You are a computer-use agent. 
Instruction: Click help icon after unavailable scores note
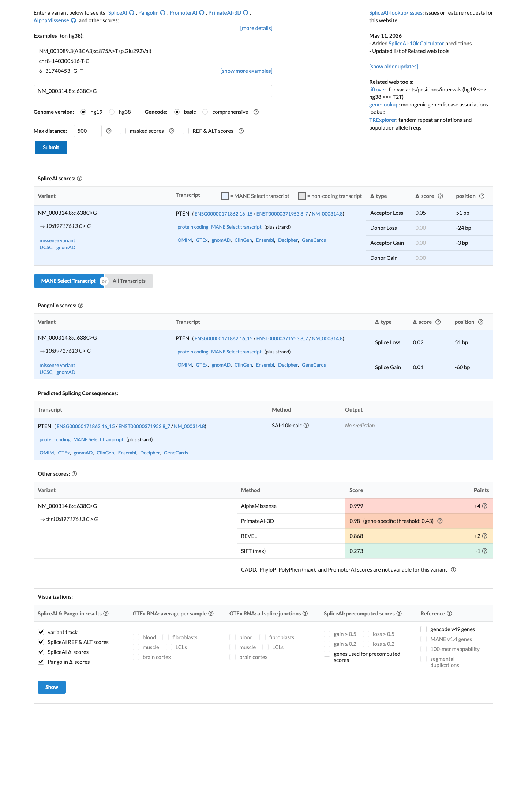(453, 570)
